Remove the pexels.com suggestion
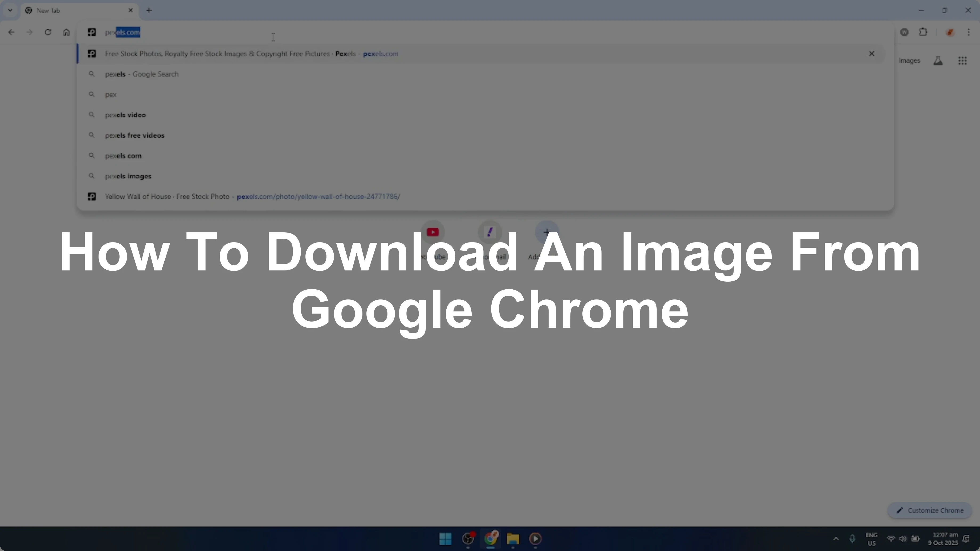Image resolution: width=980 pixels, height=551 pixels. click(x=872, y=54)
